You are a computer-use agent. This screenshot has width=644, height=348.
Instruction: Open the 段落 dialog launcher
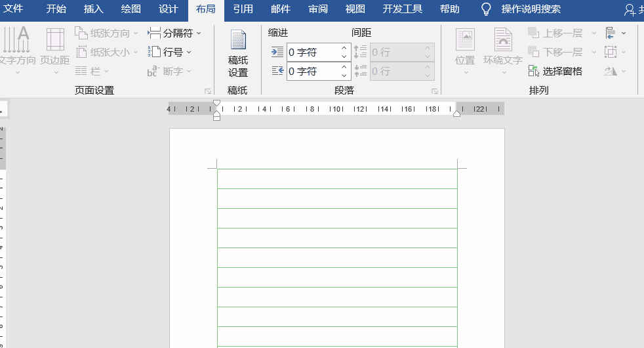coord(435,91)
